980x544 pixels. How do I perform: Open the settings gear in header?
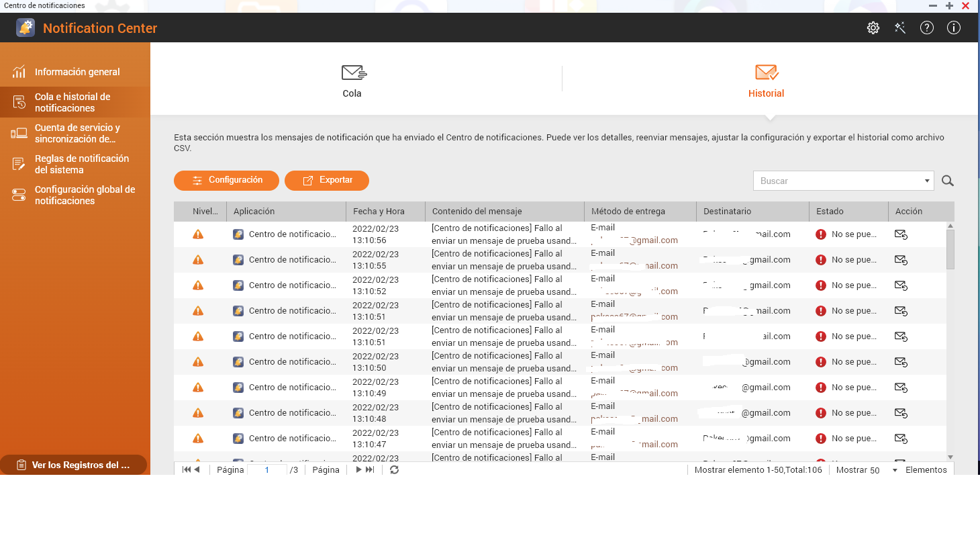(x=873, y=28)
